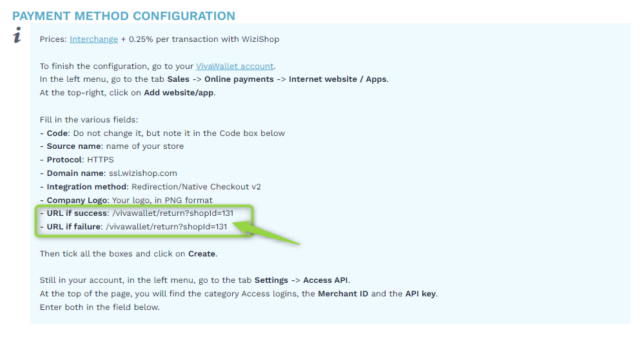Click the bold 'Create' word

(x=202, y=254)
